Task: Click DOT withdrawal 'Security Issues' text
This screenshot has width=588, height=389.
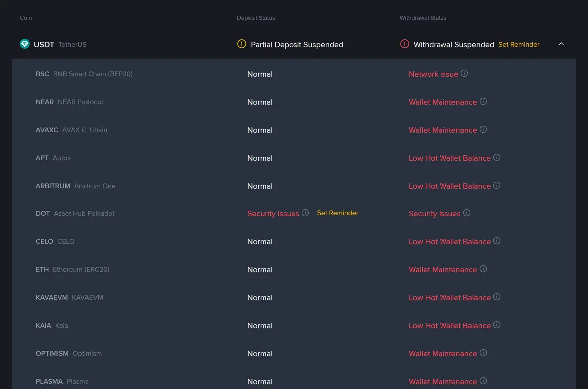Action: 434,213
